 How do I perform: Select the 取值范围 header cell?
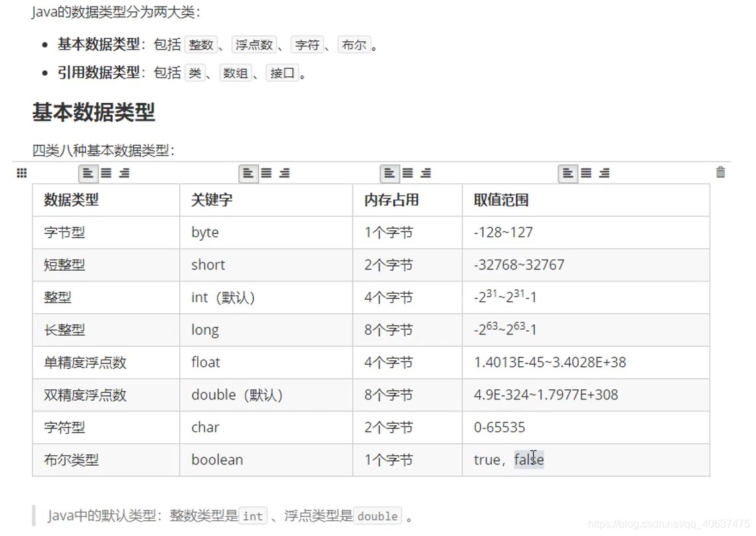(586, 200)
